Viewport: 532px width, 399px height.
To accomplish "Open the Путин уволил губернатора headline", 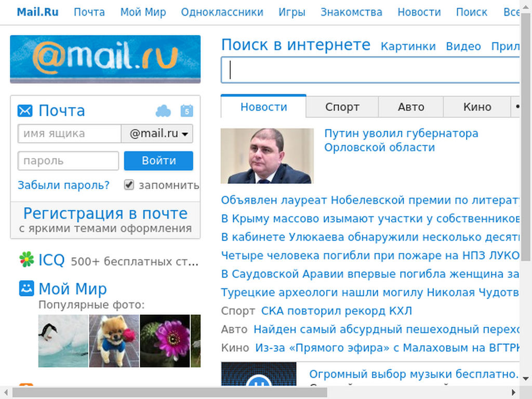I will [x=401, y=140].
